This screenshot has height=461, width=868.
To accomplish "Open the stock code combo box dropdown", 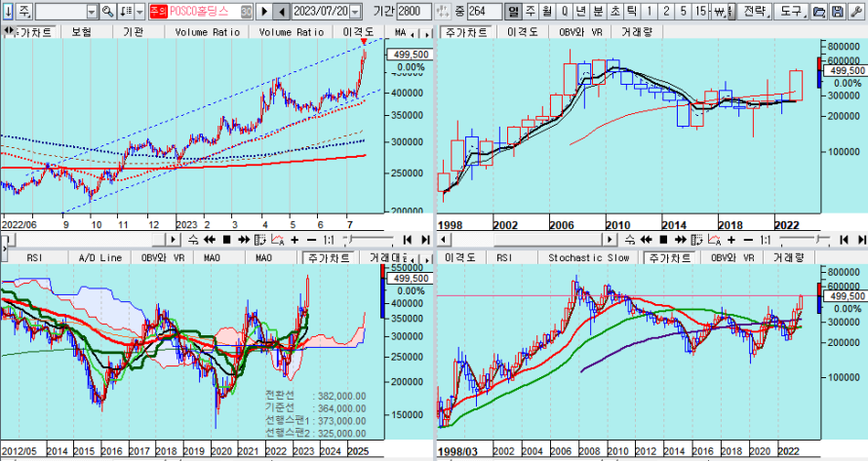I will pyautogui.click(x=91, y=12).
